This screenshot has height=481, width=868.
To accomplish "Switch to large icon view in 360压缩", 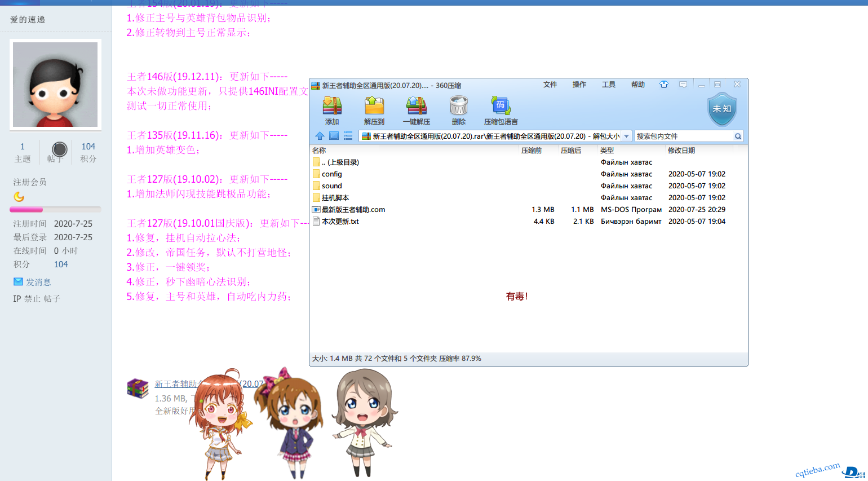I will pos(334,136).
